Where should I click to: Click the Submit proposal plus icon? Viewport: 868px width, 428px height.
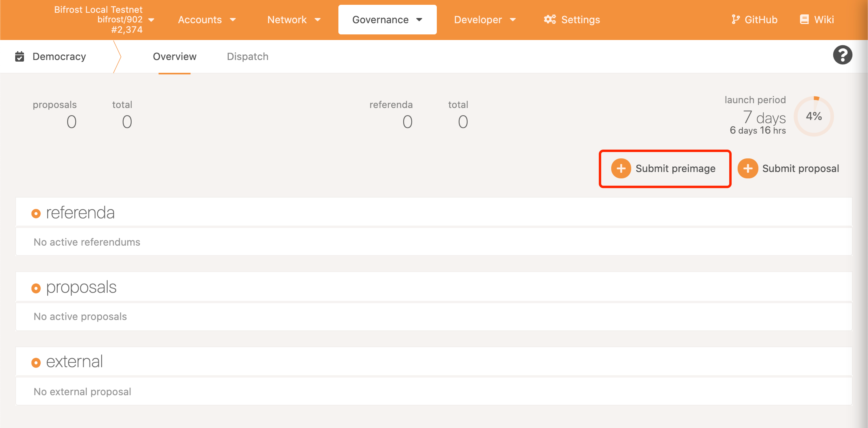point(748,168)
